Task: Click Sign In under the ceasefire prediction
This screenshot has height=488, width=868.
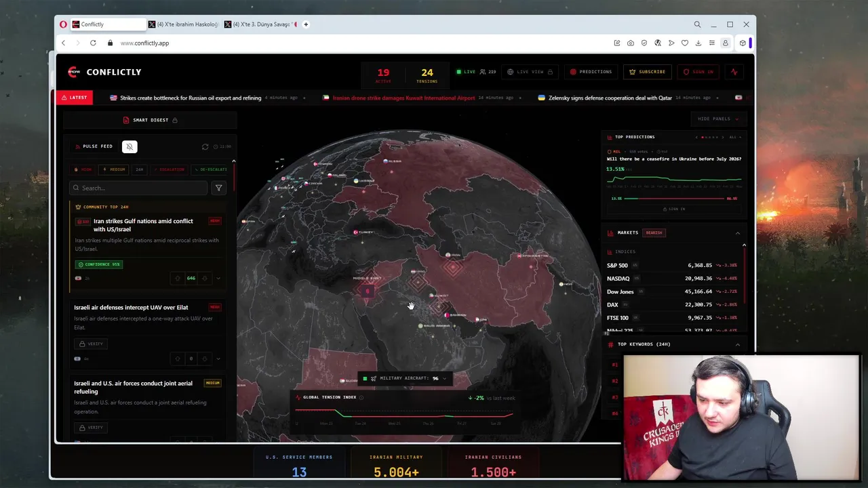Action: (674, 209)
